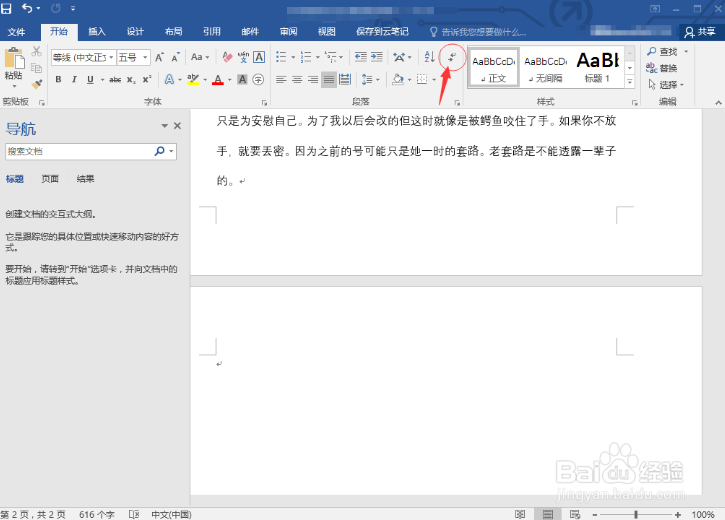725x520 pixels.
Task: Click the phonetic guide icon
Action: click(x=243, y=57)
